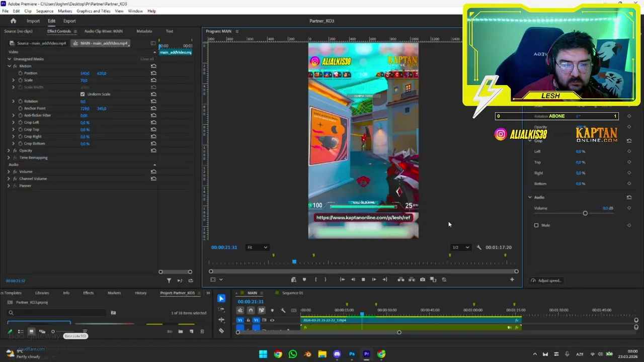This screenshot has height=362, width=644.
Task: Go to the Home screen icon
Action: (x=14, y=21)
